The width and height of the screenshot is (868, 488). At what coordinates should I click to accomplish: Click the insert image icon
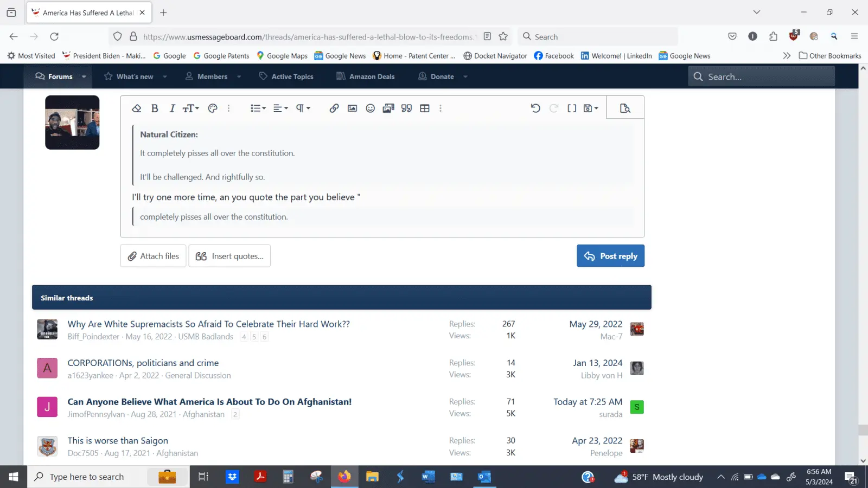point(352,108)
